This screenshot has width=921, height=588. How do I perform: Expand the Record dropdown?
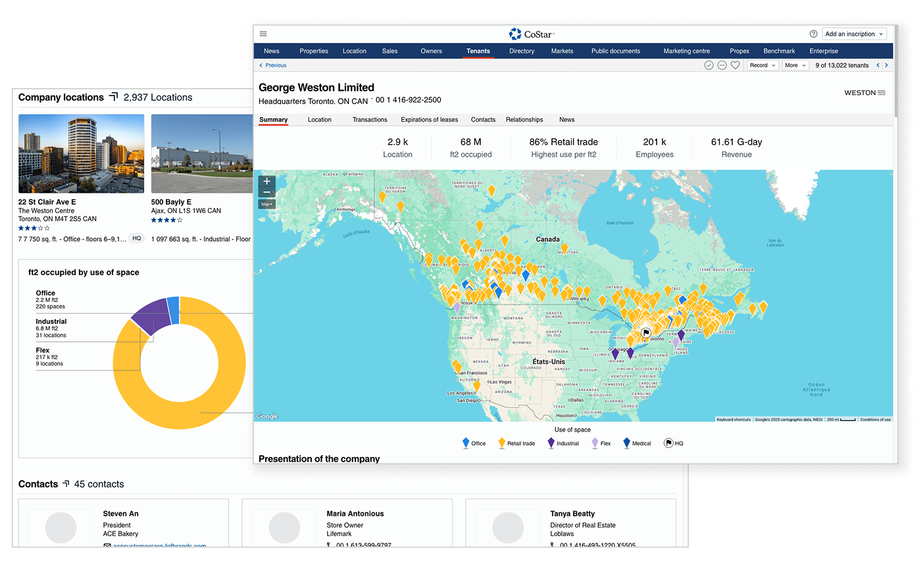pos(762,65)
